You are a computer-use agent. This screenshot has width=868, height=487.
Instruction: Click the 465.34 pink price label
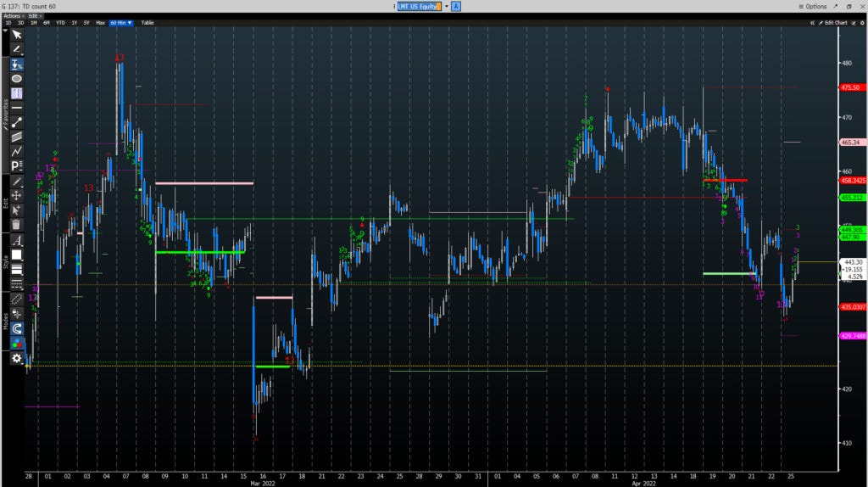(853, 143)
